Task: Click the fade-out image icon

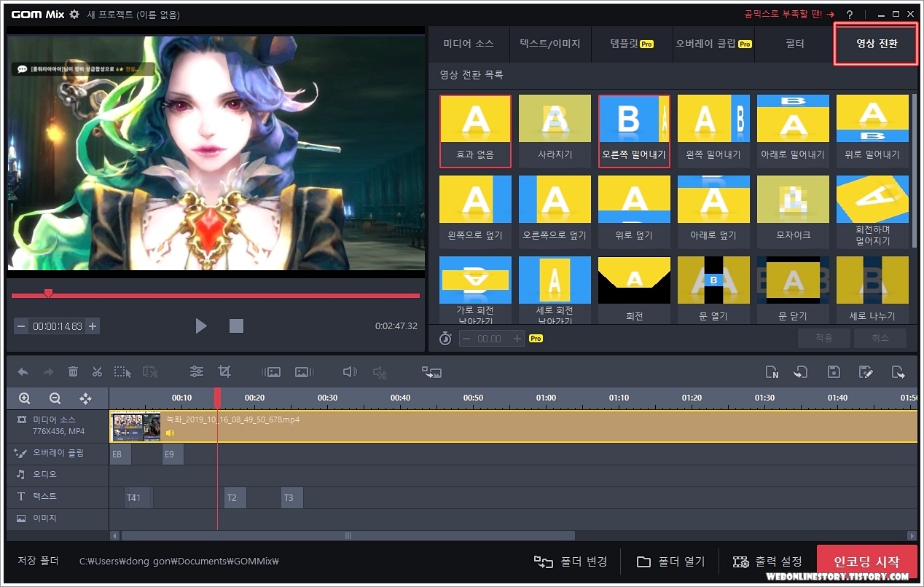Action: tap(304, 372)
